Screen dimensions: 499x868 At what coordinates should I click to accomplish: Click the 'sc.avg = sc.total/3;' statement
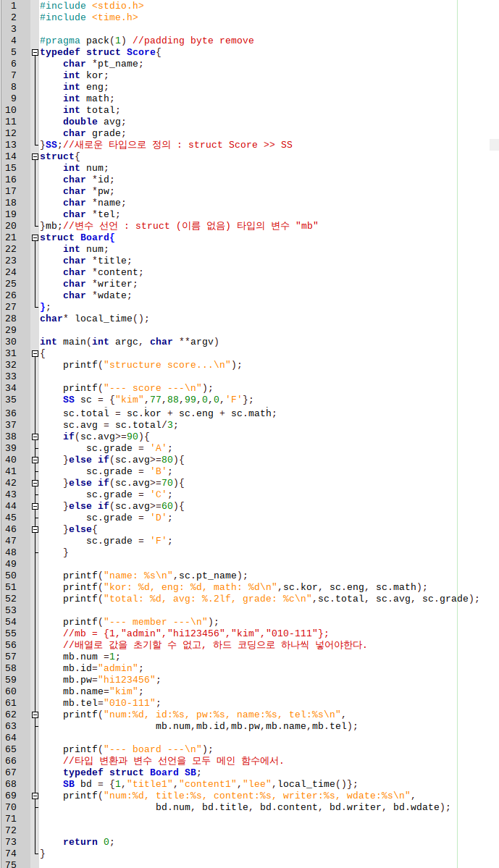121,426
